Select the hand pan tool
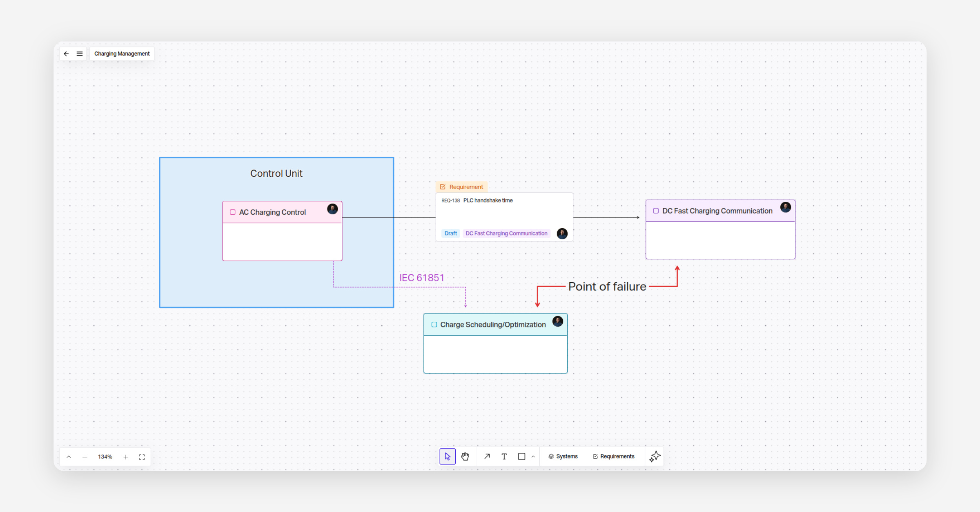This screenshot has height=512, width=980. point(465,456)
